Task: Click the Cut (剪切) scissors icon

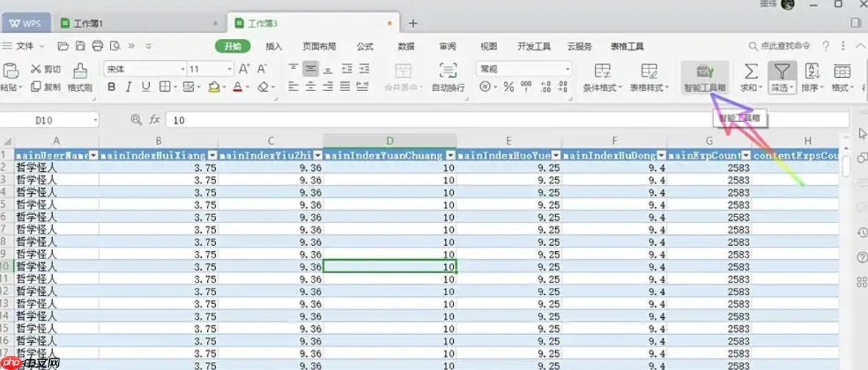Action: point(36,69)
